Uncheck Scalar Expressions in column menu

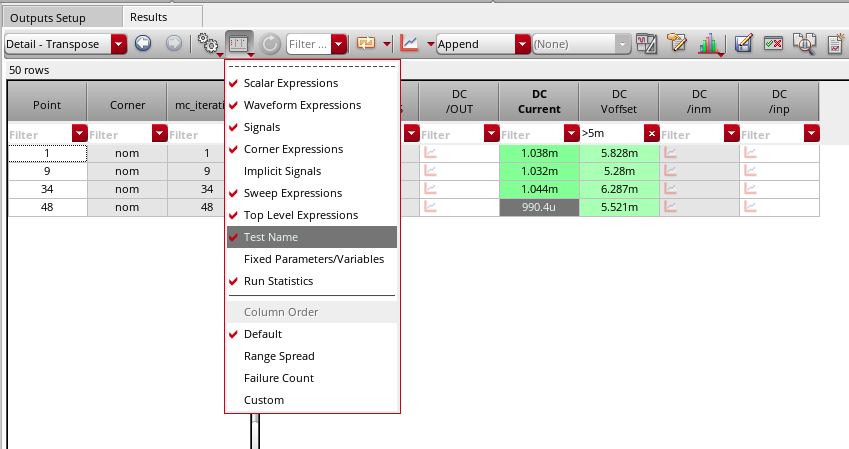tap(290, 83)
